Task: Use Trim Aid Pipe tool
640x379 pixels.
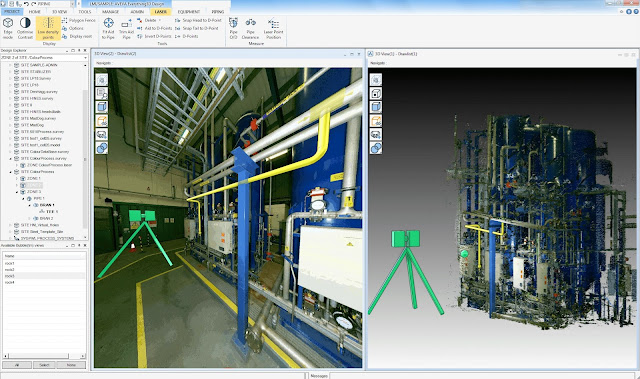Action: pyautogui.click(x=126, y=28)
